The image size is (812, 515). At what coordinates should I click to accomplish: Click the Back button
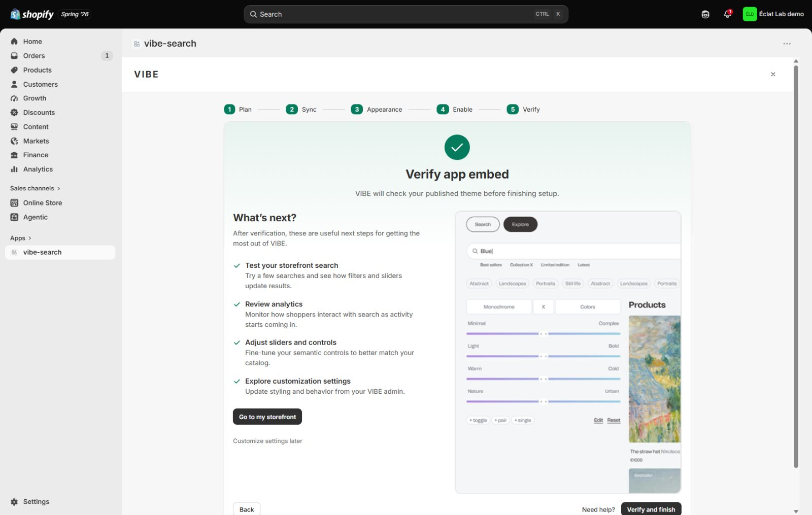247,509
